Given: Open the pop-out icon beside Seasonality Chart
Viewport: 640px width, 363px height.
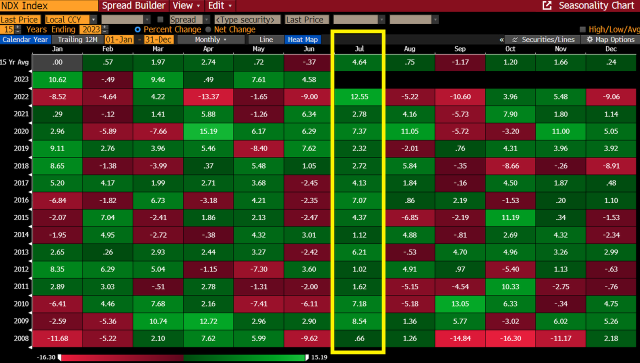Looking at the screenshot, I should point(547,6).
